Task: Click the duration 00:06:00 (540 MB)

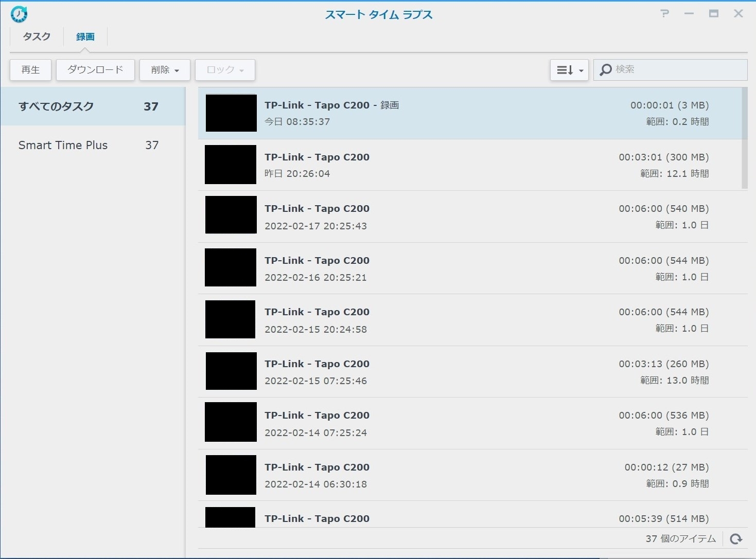Action: 664,209
